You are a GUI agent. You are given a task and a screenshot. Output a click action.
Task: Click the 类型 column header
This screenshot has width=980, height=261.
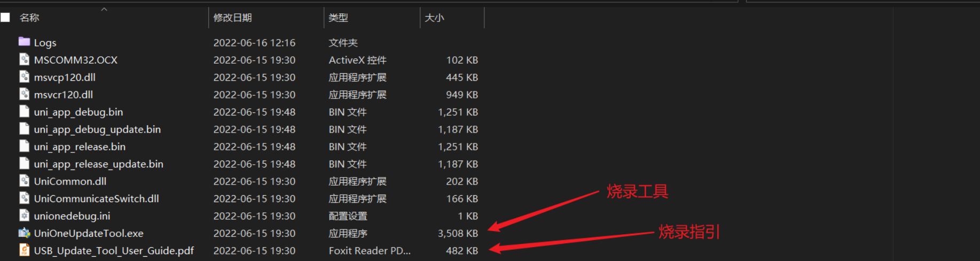(338, 18)
